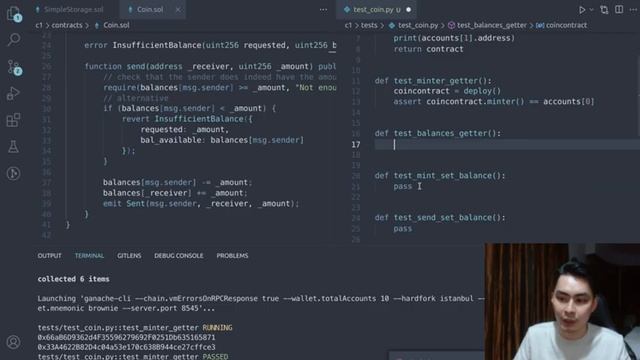Click the def test_mint_set_balance line
The height and width of the screenshot is (360, 640).
(x=440, y=176)
